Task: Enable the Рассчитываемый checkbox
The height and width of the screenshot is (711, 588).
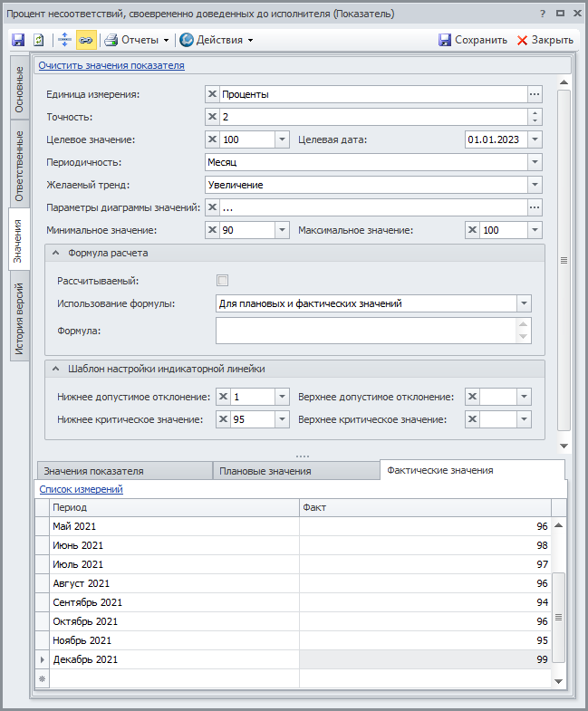Action: 222,281
